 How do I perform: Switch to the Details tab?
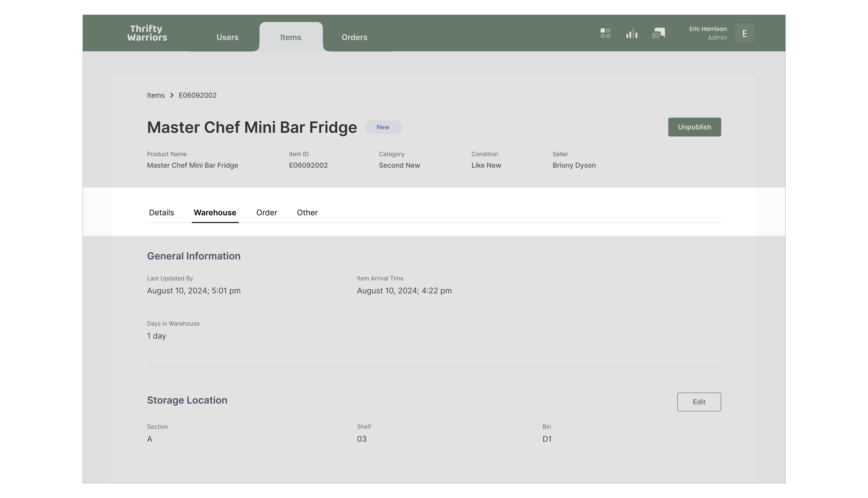tap(161, 213)
